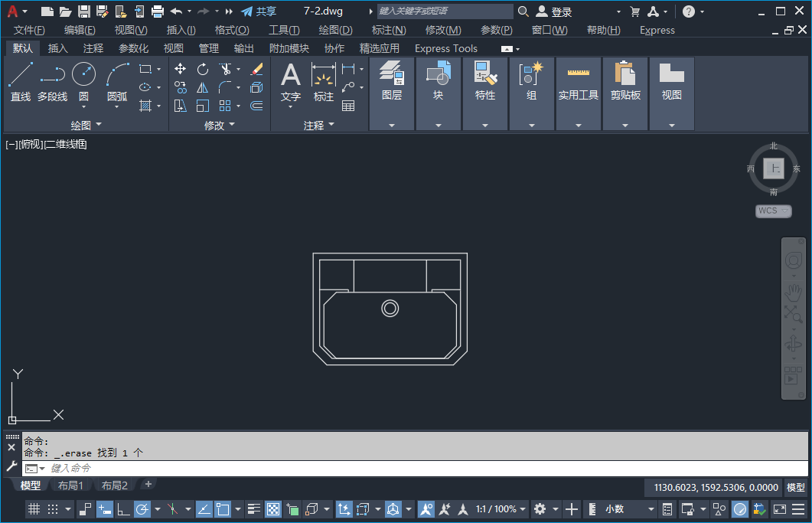Click the Save icon in quick access toolbar
812x523 pixels.
tap(84, 11)
